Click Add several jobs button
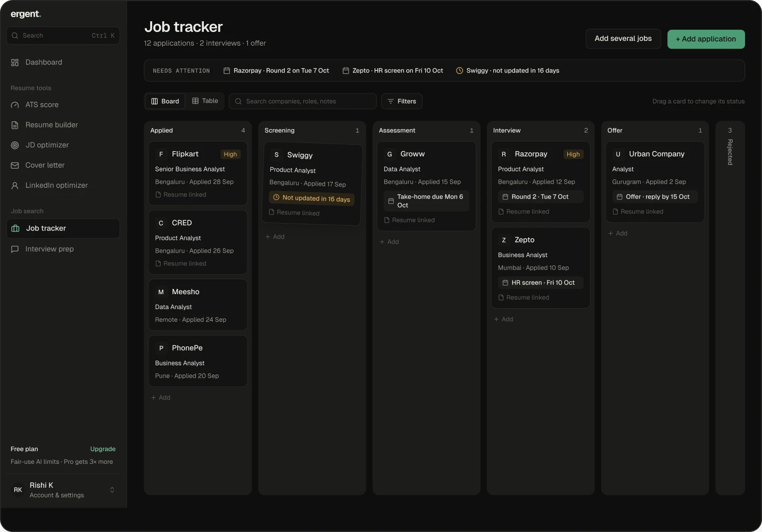The image size is (762, 532). click(623, 39)
